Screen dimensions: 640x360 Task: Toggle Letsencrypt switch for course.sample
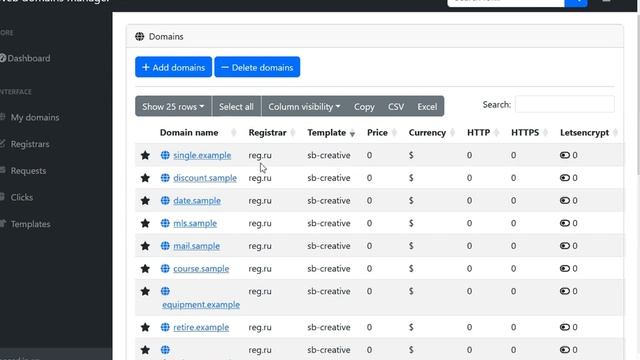[565, 269]
